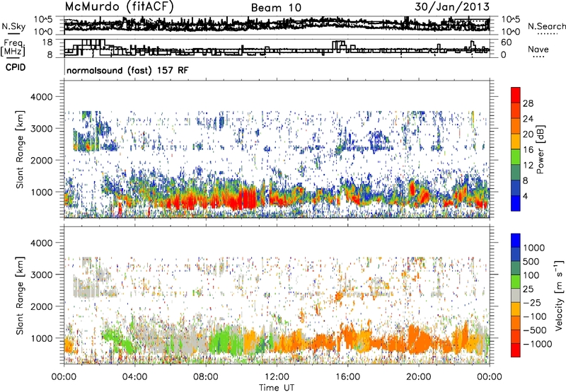The height and width of the screenshot is (392, 566).
Task: Click the yellow-orange 16-20 dB Power swatch
Action: coord(516,142)
